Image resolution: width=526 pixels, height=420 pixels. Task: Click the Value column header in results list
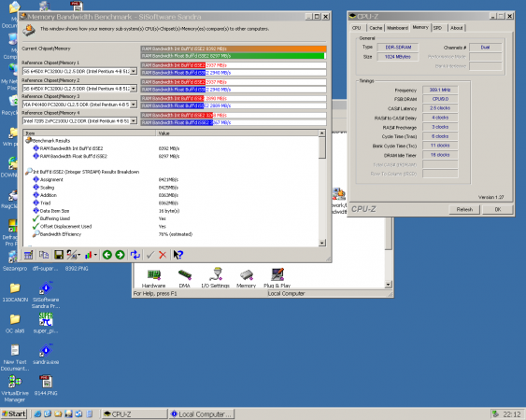[237, 133]
